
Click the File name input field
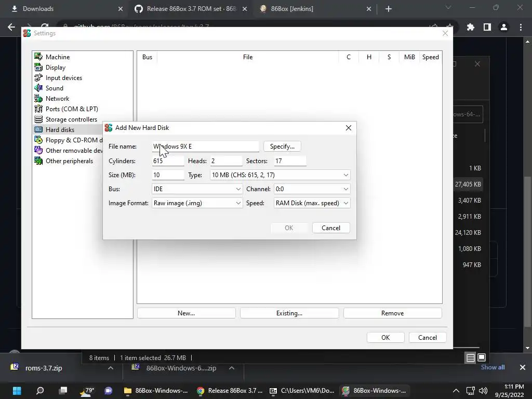pos(205,147)
